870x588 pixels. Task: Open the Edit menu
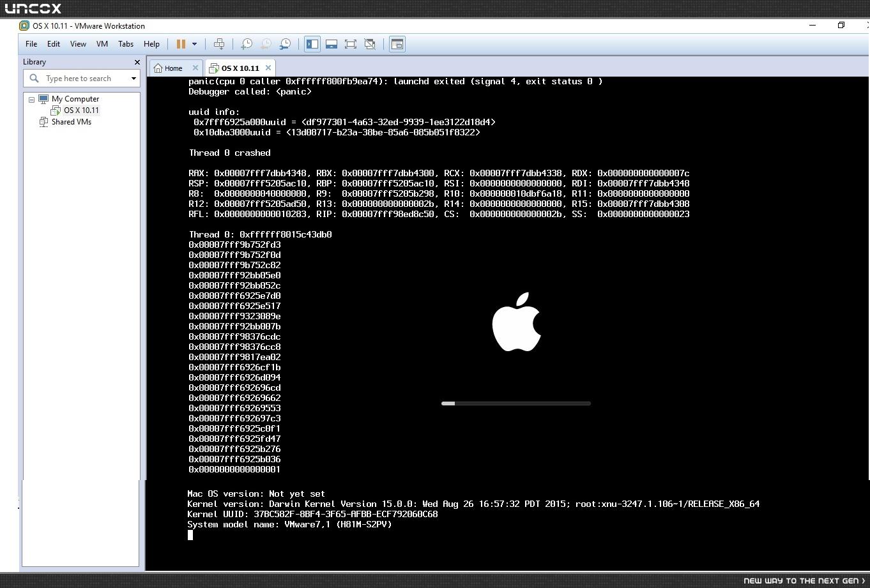[x=54, y=44]
